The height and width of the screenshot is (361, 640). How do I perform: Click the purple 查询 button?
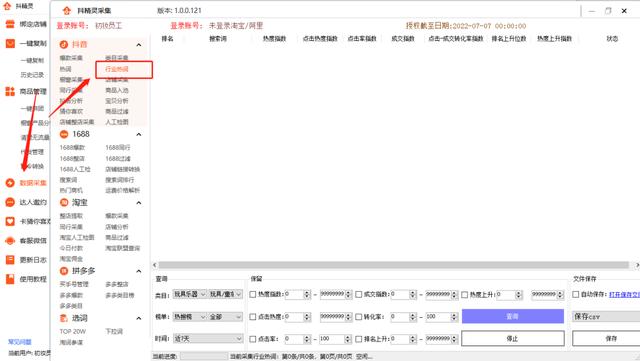[513, 316]
